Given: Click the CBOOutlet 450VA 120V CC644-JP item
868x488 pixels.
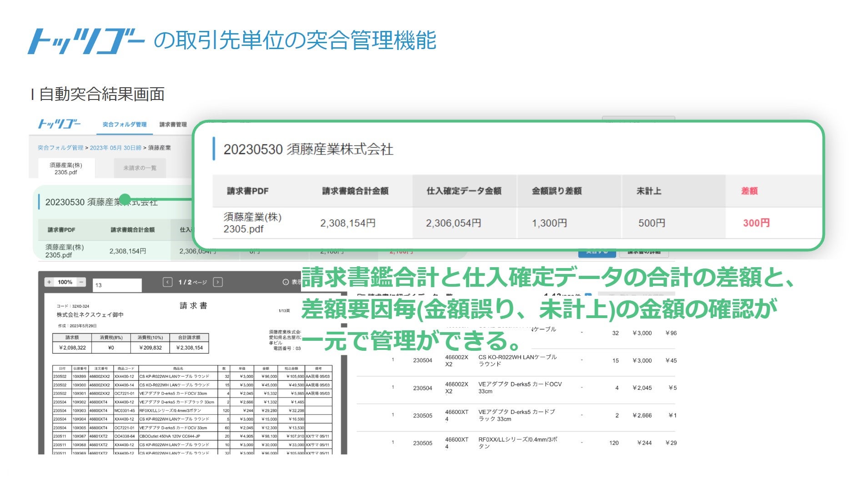Looking at the screenshot, I should click(x=170, y=436).
